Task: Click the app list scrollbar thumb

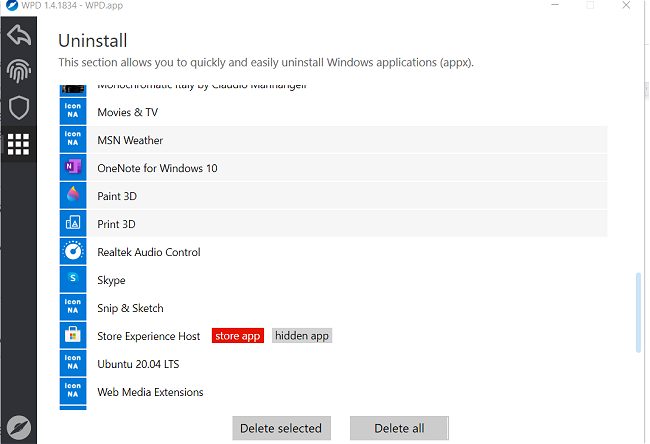Action: 638,313
